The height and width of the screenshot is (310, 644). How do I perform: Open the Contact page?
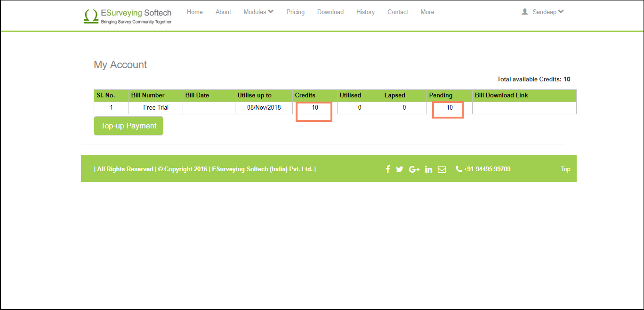[x=398, y=12]
